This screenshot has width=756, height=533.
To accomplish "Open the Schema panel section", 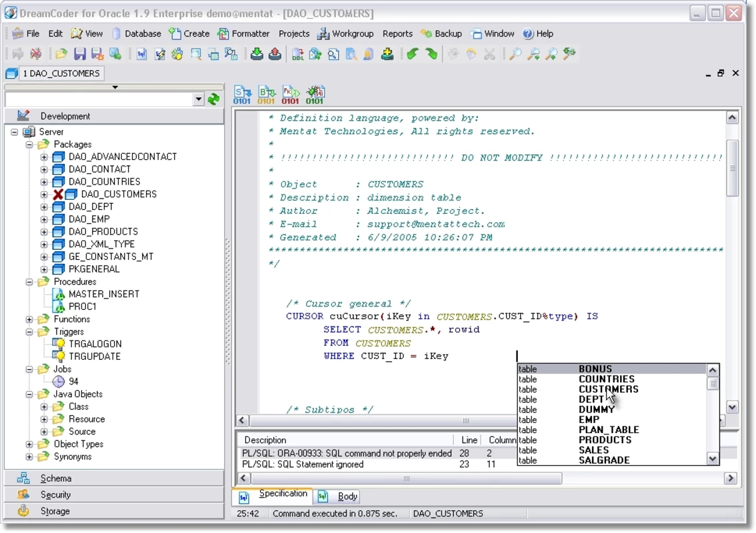I will tap(114, 478).
